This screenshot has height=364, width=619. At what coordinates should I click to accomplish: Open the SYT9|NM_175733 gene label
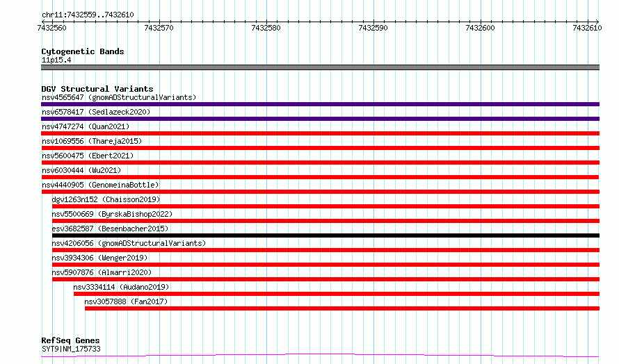[71, 349]
